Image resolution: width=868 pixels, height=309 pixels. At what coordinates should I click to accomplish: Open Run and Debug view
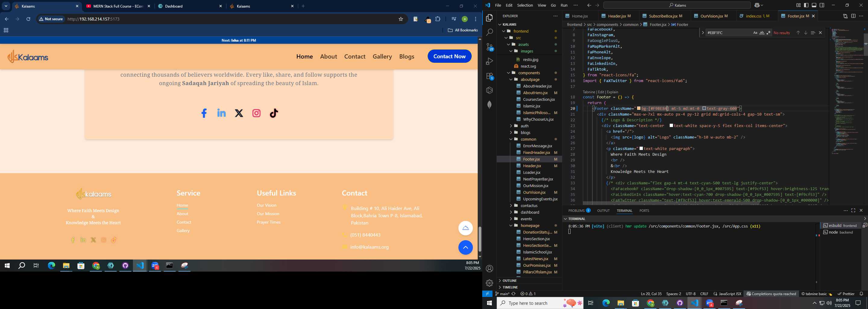coord(489,61)
